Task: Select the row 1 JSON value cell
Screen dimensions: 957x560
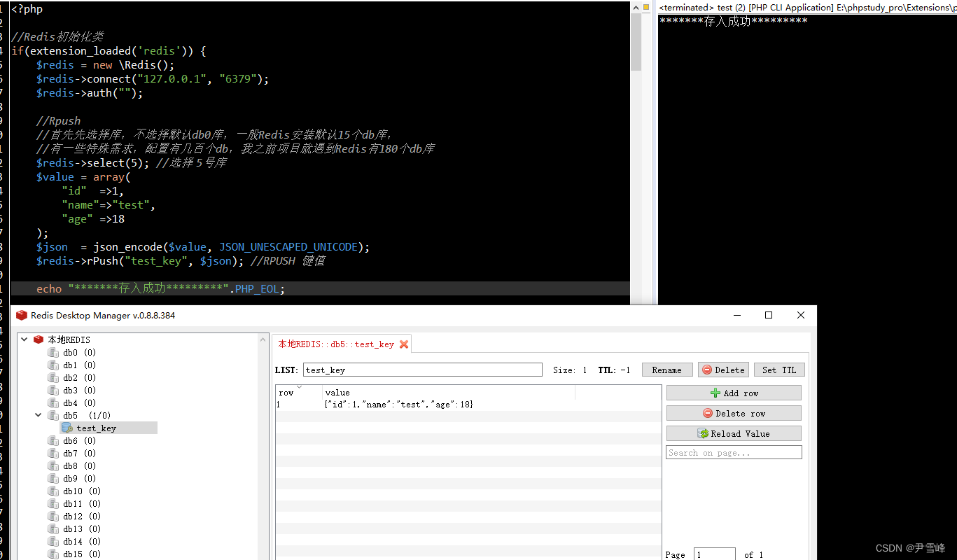Action: tap(399, 405)
